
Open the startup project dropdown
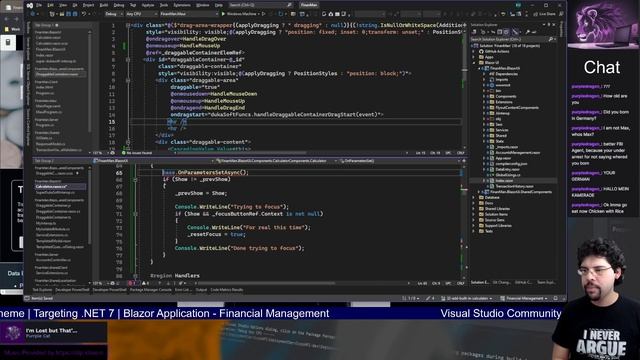click(189, 14)
